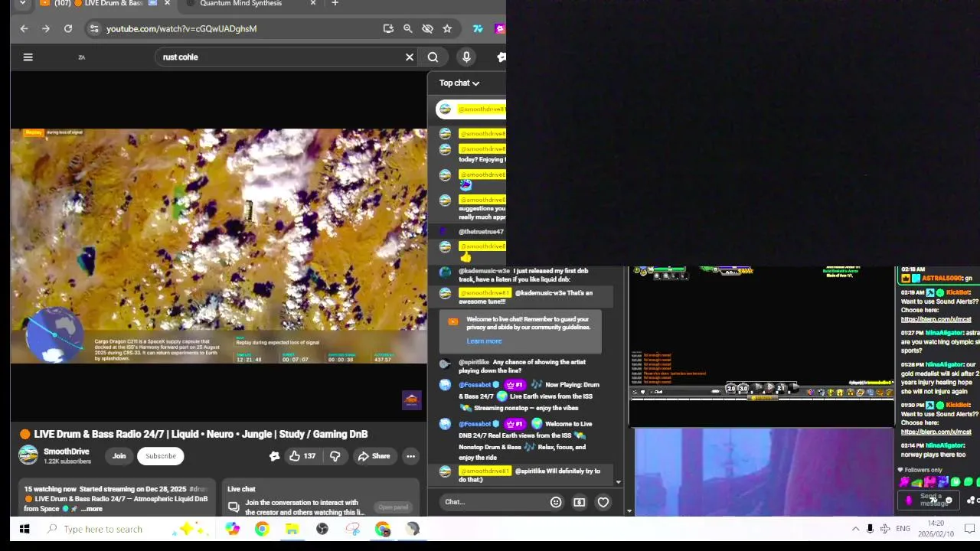Open Chrome from the taskbar
This screenshot has width=980, height=551.
(x=262, y=529)
